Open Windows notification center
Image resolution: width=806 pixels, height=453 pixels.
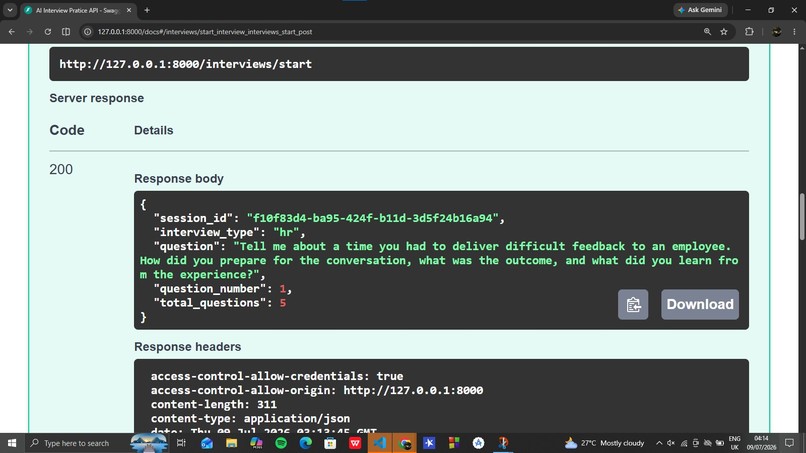[790, 443]
